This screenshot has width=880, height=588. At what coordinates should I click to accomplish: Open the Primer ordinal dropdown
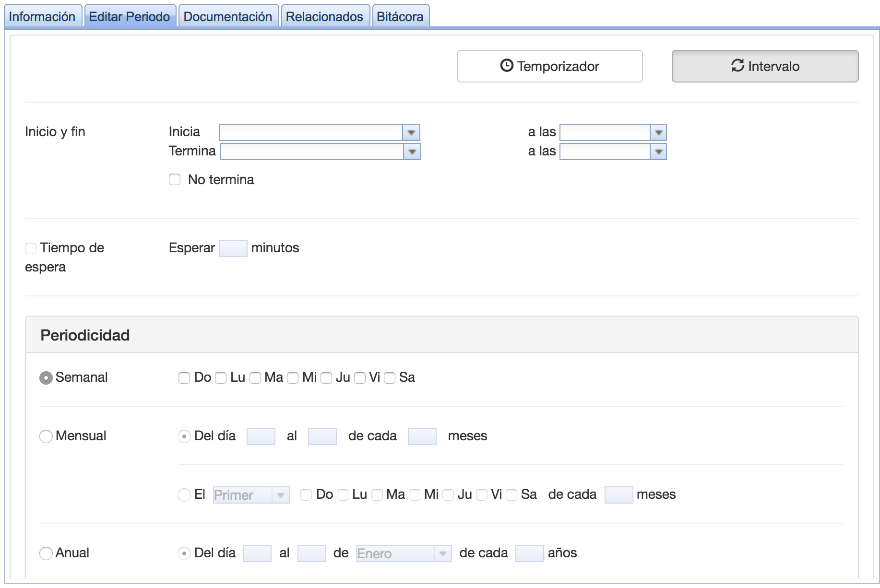coord(251,495)
